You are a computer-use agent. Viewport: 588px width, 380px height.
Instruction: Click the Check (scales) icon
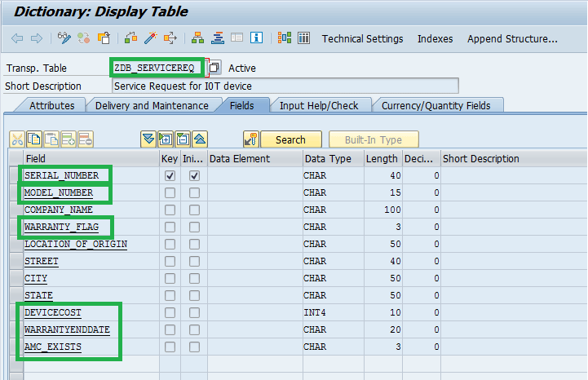pyautogui.click(x=130, y=38)
